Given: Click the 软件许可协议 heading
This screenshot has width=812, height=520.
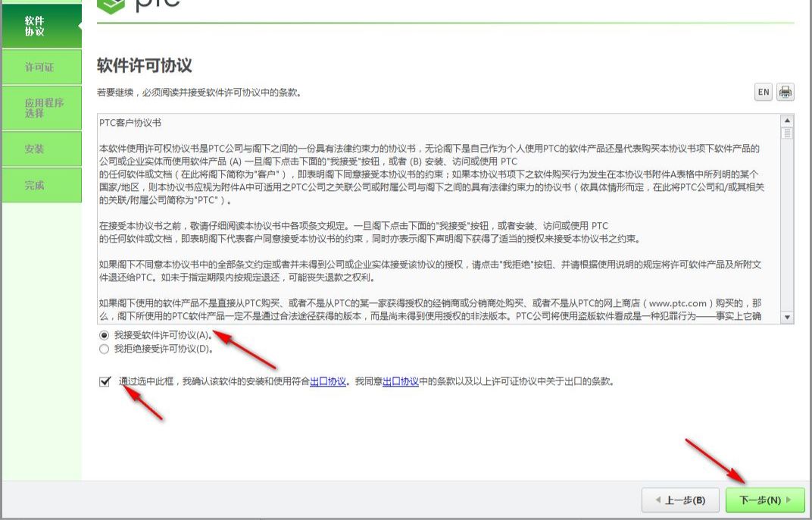Looking at the screenshot, I should [145, 65].
